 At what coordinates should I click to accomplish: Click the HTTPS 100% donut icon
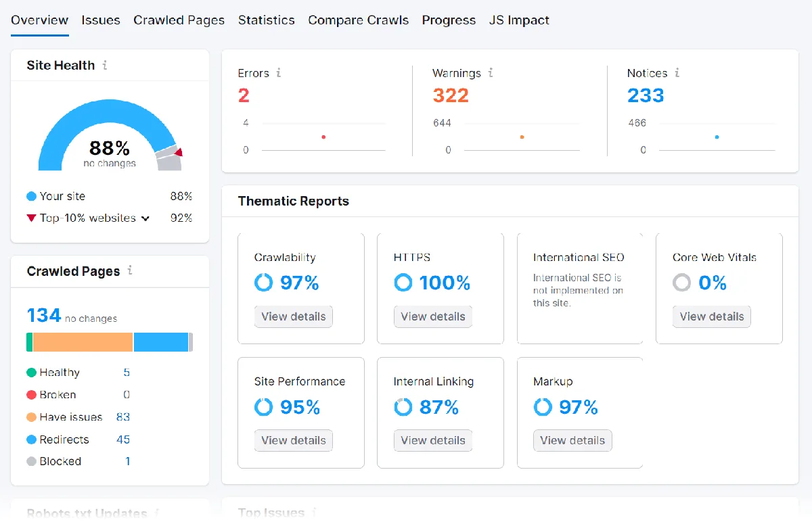click(x=403, y=283)
